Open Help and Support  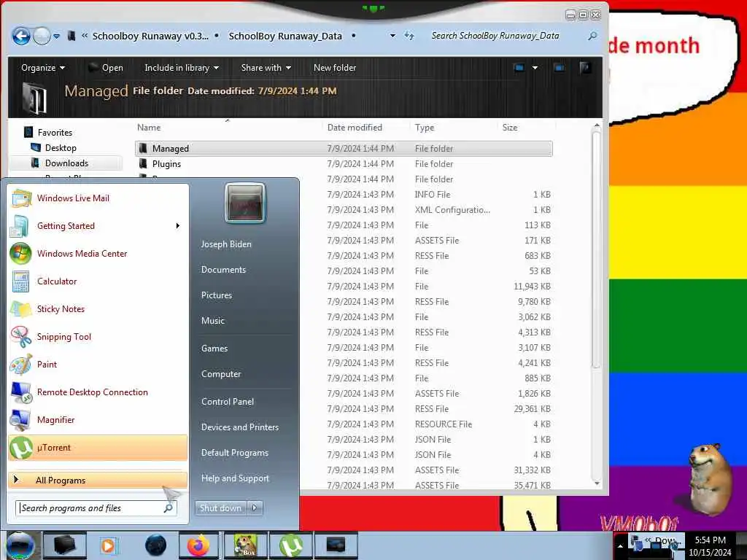pos(236,478)
